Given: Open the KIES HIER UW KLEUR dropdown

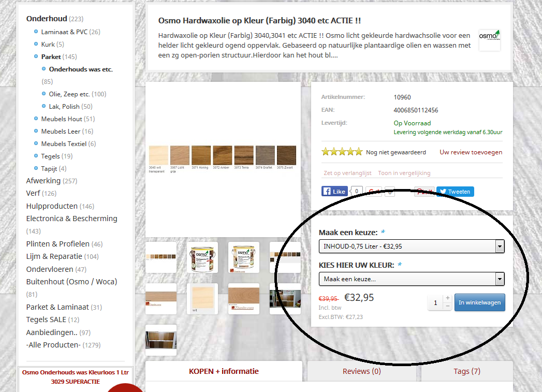Looking at the screenshot, I should click(412, 279).
